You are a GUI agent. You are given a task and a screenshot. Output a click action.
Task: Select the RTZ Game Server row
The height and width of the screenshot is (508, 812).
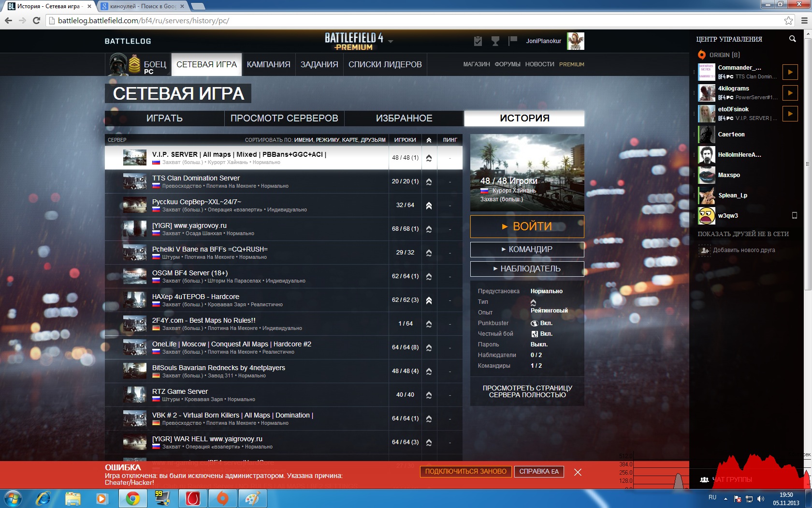point(284,395)
